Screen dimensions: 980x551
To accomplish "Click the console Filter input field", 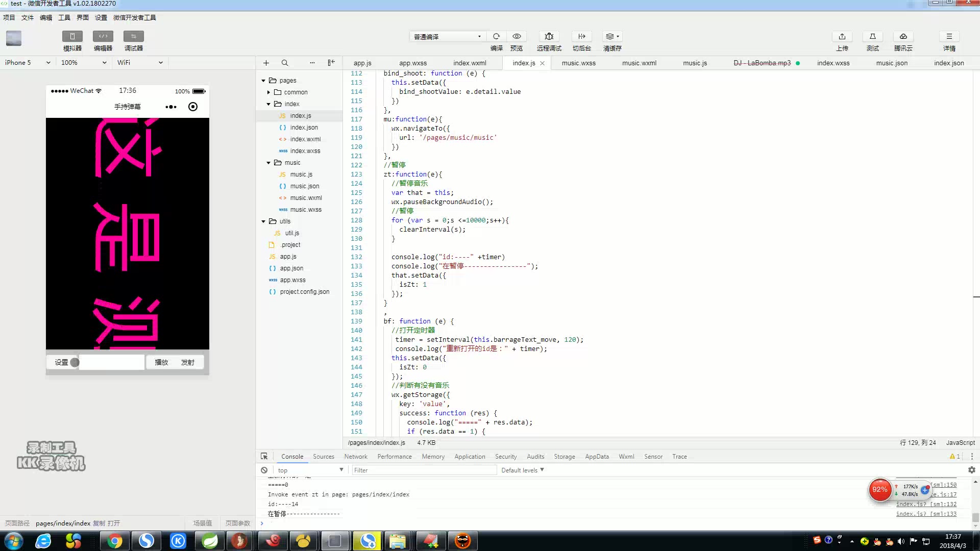I will click(x=424, y=470).
